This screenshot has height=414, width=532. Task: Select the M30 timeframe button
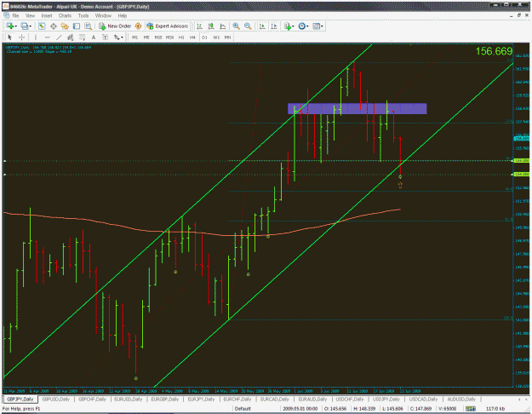(169, 37)
